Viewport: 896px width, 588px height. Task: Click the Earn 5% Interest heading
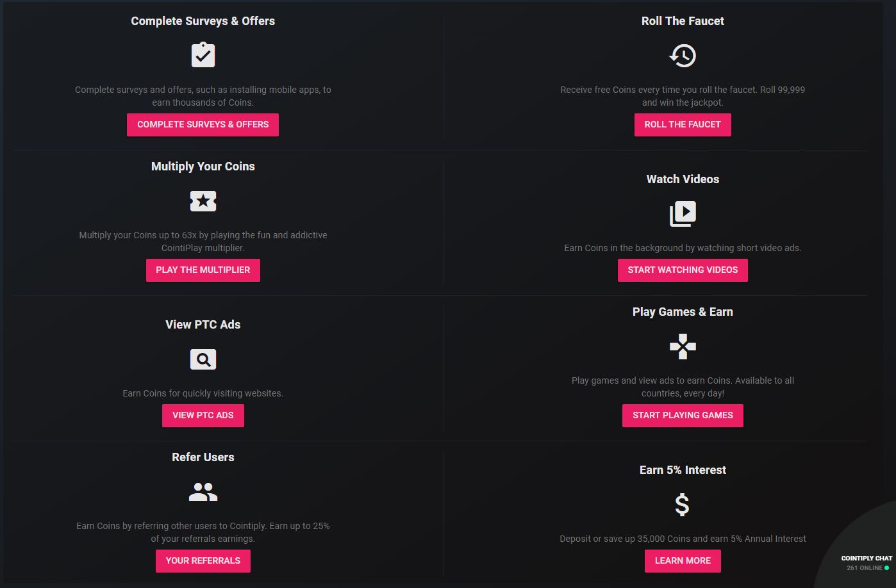683,470
